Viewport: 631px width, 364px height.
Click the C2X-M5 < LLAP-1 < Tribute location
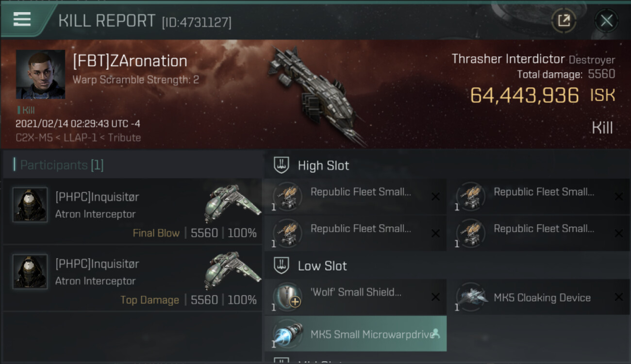(x=78, y=138)
